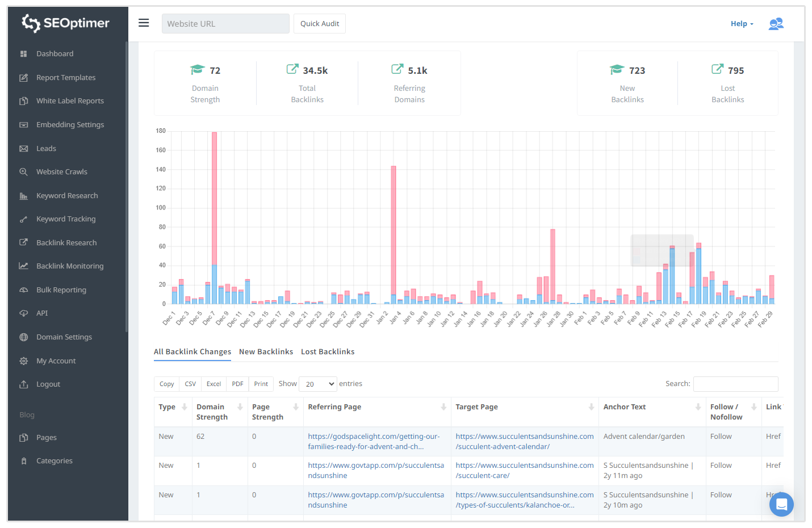Screen dimensions: 812x528
Task: Click the user account icon top right
Action: tap(776, 24)
